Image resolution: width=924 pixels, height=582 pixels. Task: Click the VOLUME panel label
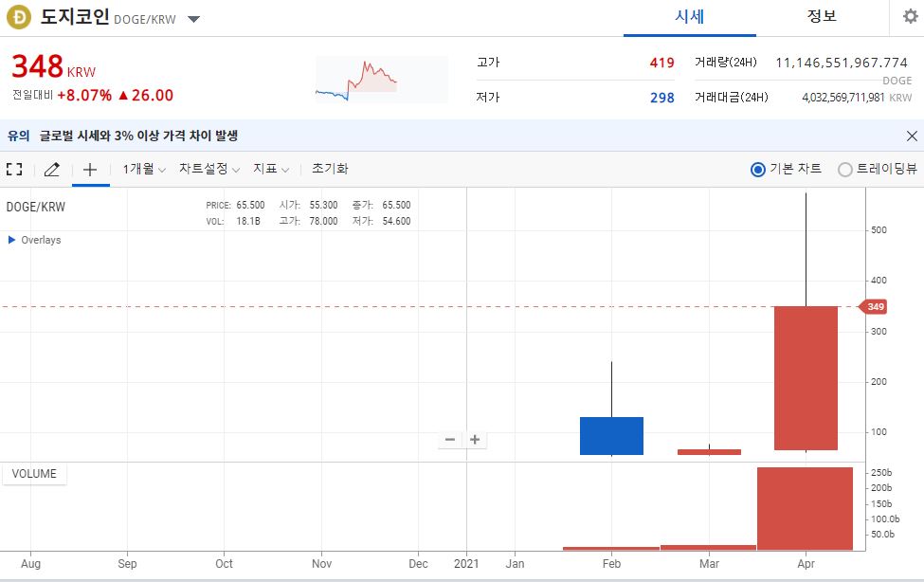tap(34, 474)
